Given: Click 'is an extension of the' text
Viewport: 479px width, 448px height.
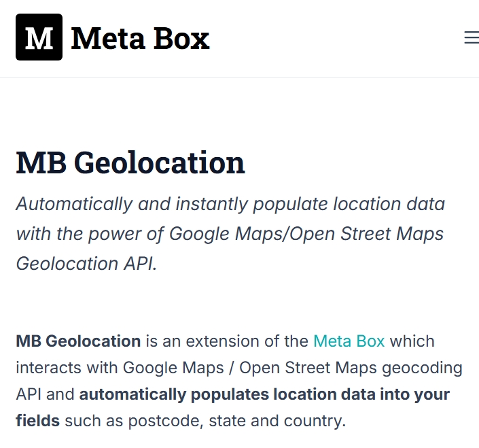Looking at the screenshot, I should pos(227,341).
